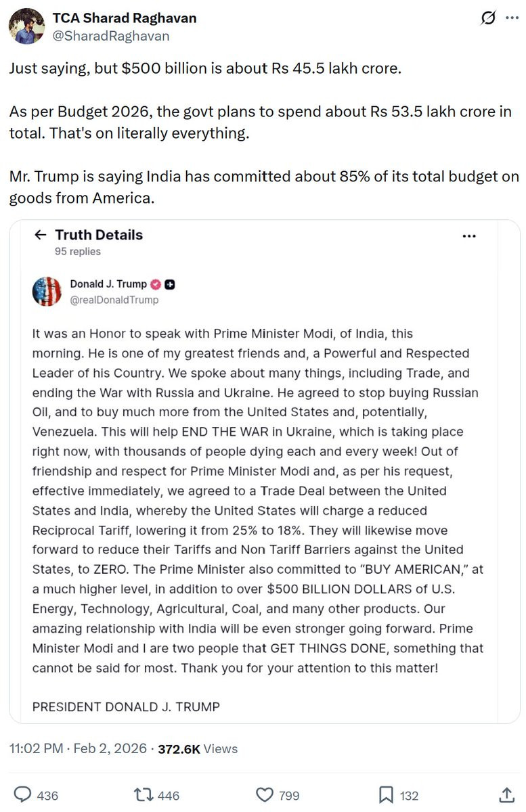Like the tweet with the heart icon

(x=265, y=794)
